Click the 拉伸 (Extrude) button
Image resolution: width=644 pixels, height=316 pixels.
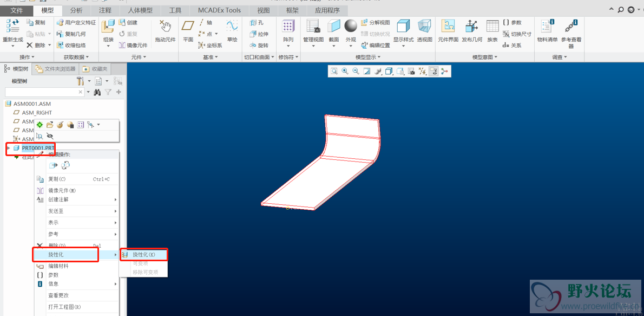click(259, 34)
